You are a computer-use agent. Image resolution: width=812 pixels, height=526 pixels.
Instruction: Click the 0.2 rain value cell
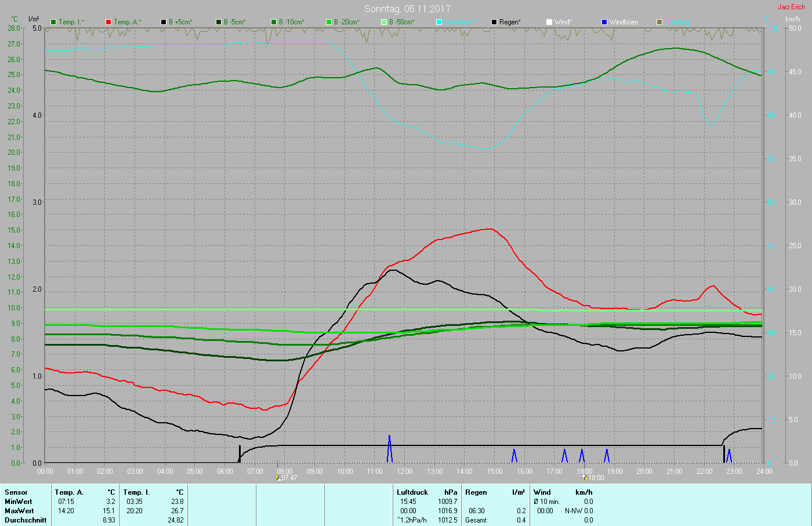click(x=521, y=511)
